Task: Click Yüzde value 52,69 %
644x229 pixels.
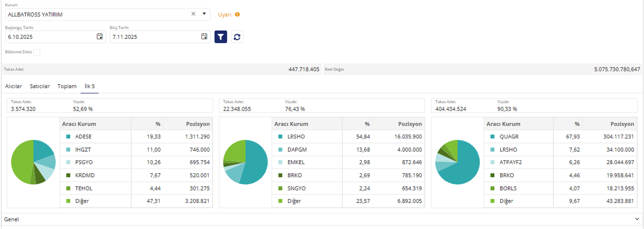Action: point(83,108)
